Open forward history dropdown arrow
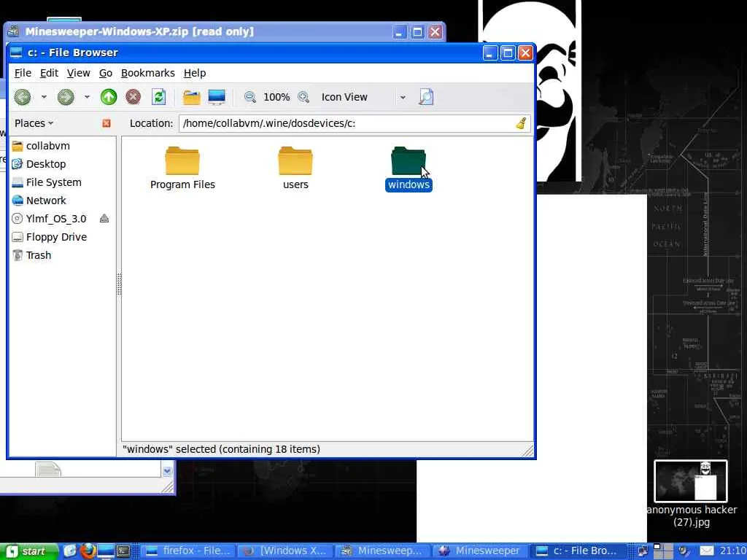This screenshot has width=747, height=560. coord(87,97)
